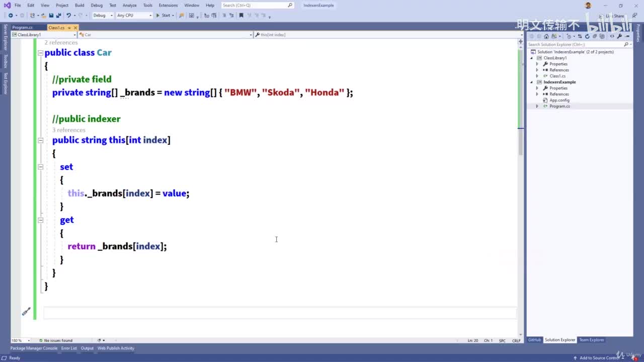Open the Debug configuration dropdown

(103, 16)
